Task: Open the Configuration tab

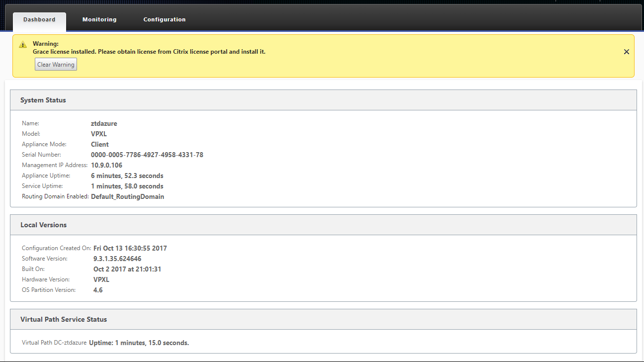Action: [x=164, y=20]
